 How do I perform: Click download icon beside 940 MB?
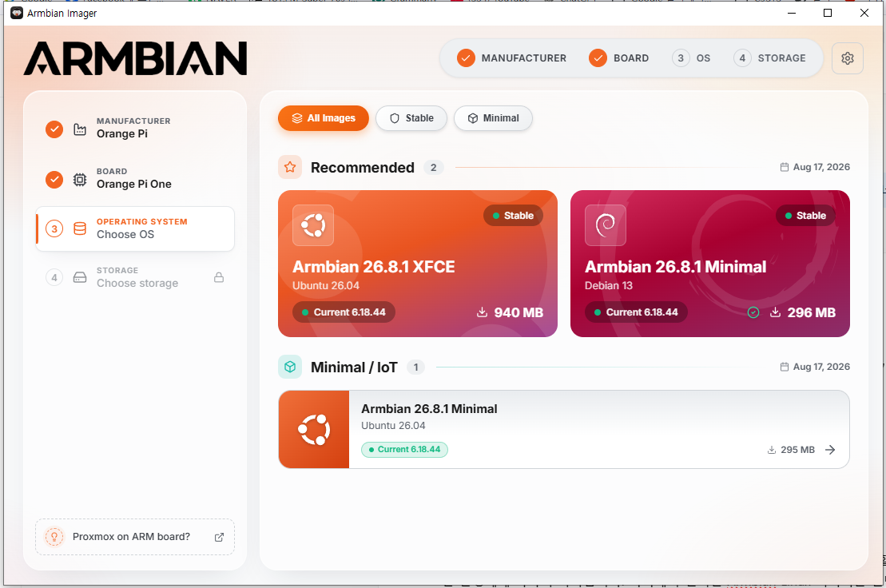pos(482,312)
